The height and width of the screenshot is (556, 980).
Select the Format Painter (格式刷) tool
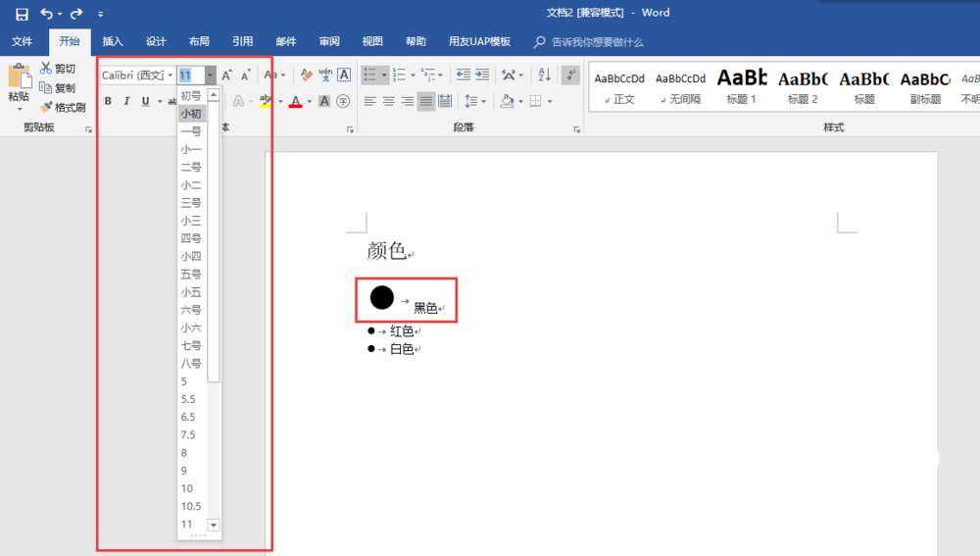[x=63, y=108]
